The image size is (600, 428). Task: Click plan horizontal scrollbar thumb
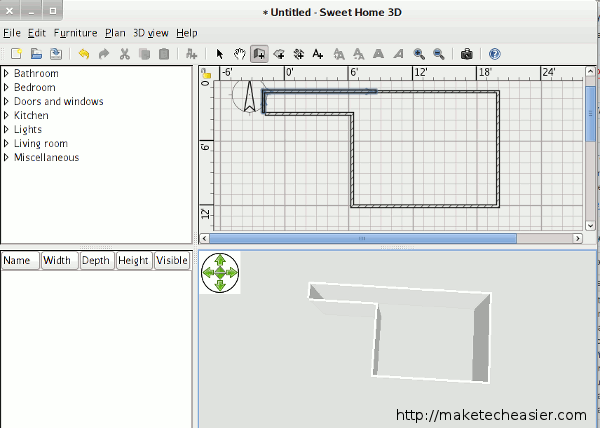(x=363, y=239)
